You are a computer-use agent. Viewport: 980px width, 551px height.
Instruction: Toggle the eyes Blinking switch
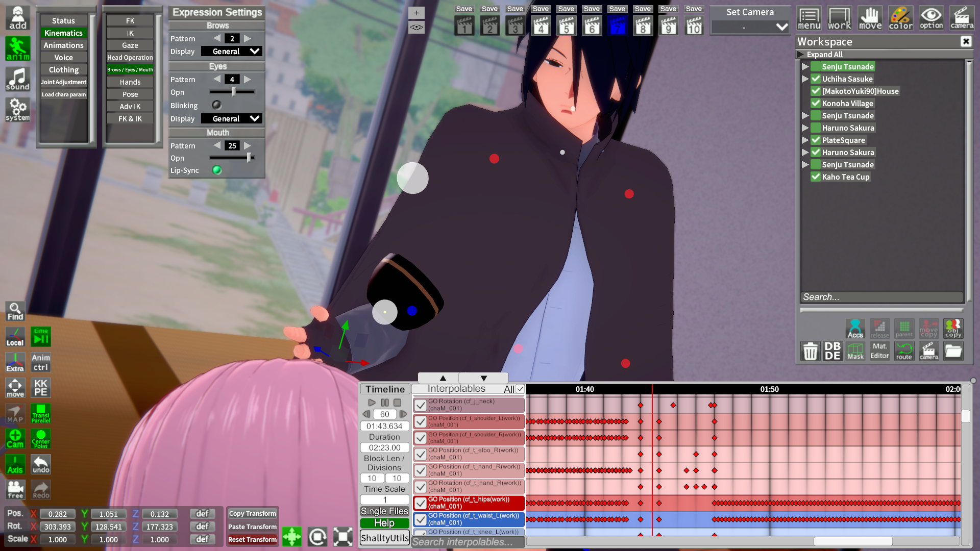[x=216, y=105]
